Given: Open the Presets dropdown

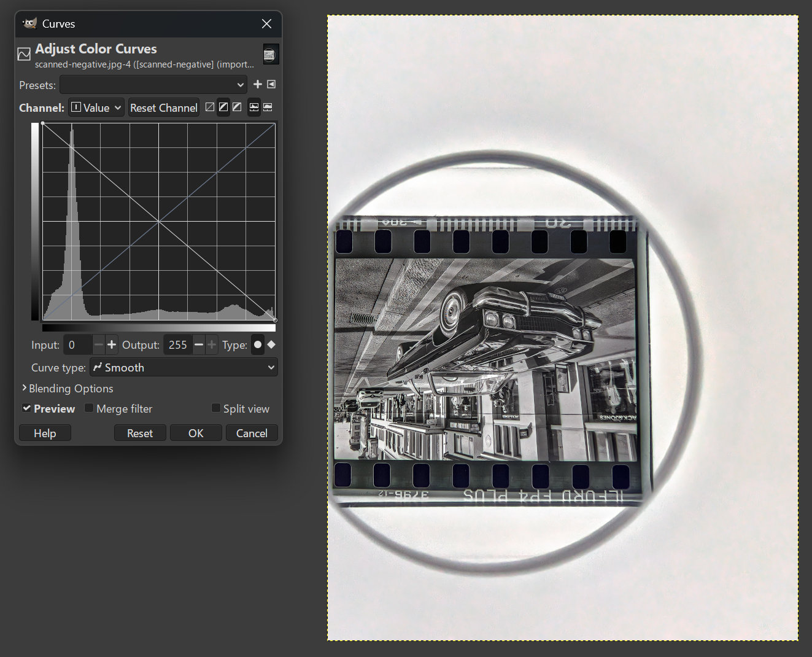Looking at the screenshot, I should click(153, 85).
